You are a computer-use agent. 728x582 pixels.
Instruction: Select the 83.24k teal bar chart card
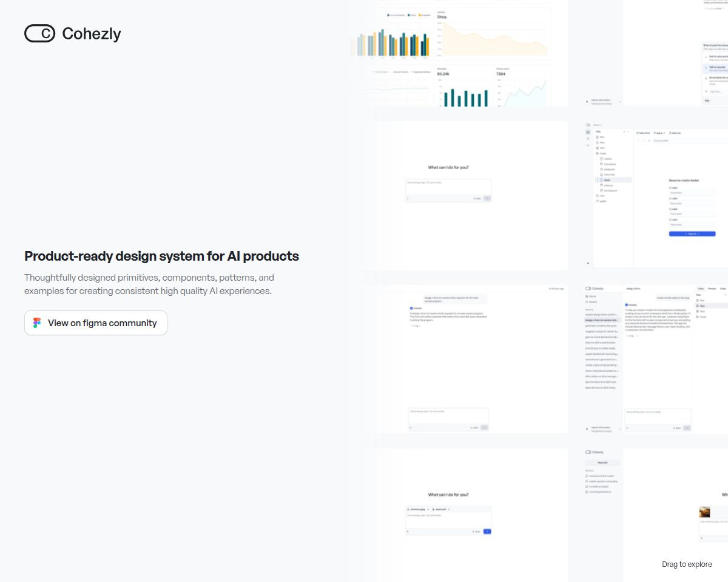pyautogui.click(x=463, y=87)
